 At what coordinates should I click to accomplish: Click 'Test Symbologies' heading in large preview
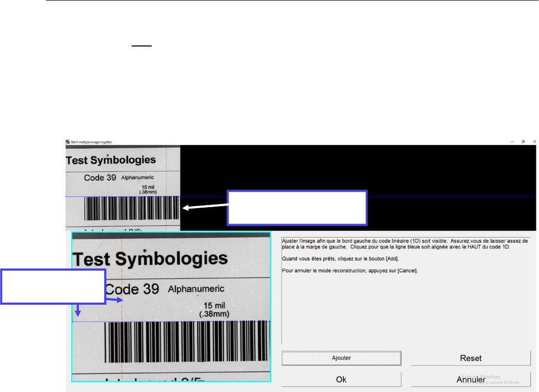point(150,259)
